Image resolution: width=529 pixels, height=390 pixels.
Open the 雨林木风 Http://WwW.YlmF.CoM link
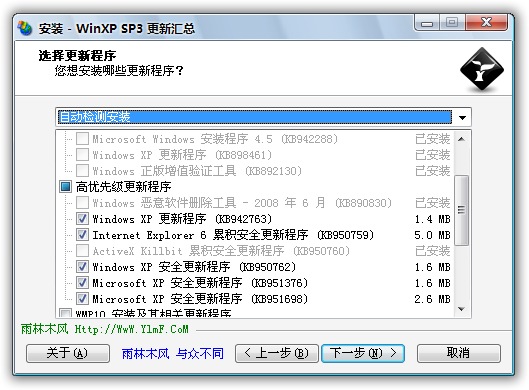pos(105,329)
